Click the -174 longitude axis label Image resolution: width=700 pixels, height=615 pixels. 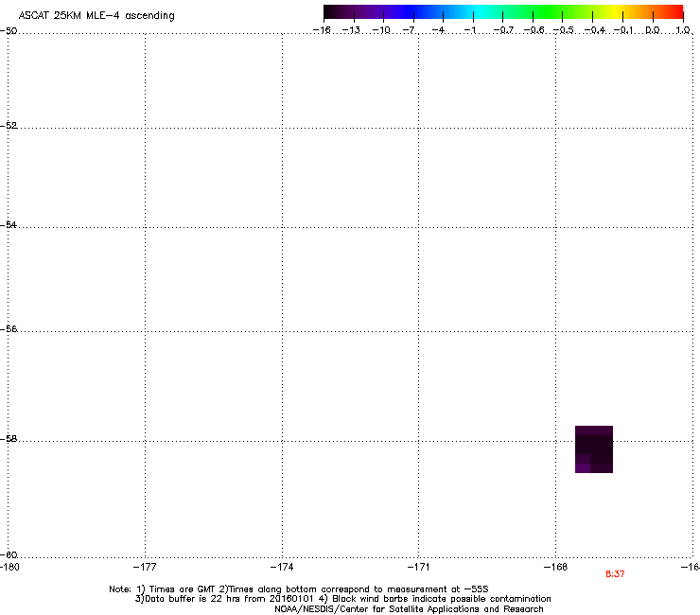pyautogui.click(x=282, y=567)
